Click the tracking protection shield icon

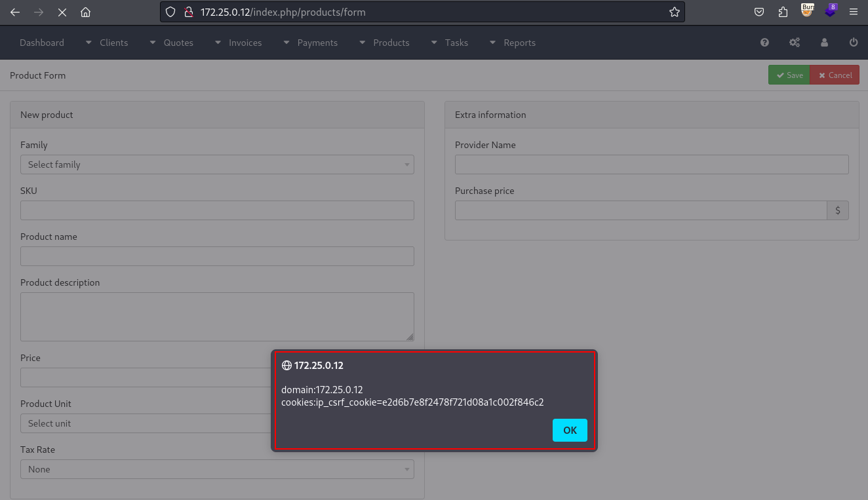click(x=170, y=12)
